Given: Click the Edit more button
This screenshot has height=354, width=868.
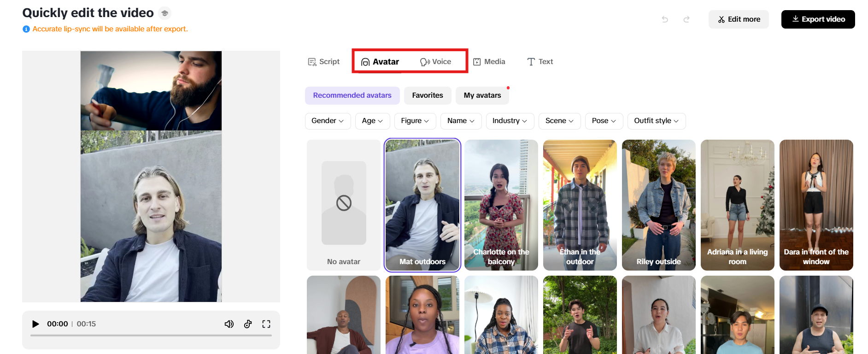Looking at the screenshot, I should [x=739, y=19].
